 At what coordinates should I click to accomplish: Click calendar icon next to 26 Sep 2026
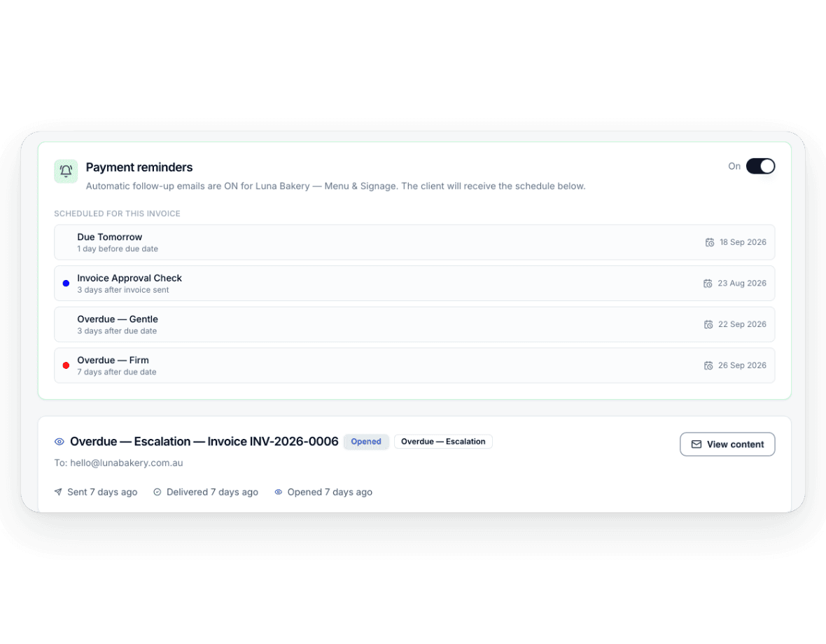(x=708, y=365)
